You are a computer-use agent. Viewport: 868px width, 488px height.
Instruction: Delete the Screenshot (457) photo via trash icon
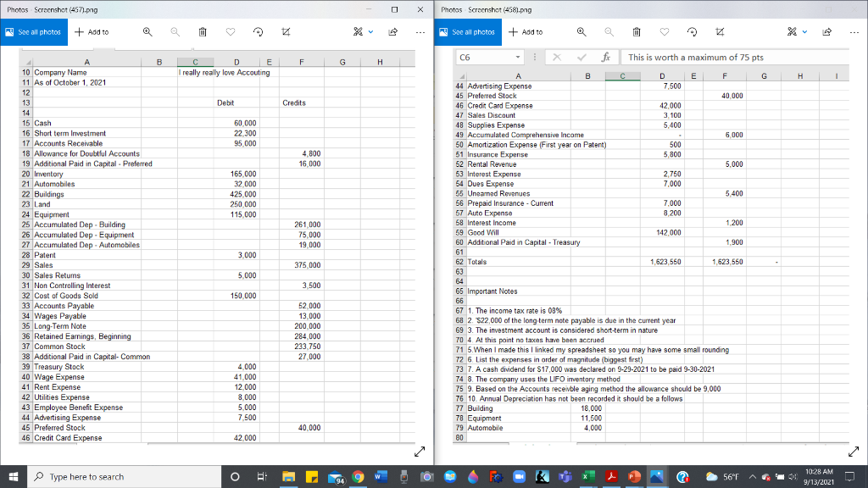(203, 32)
